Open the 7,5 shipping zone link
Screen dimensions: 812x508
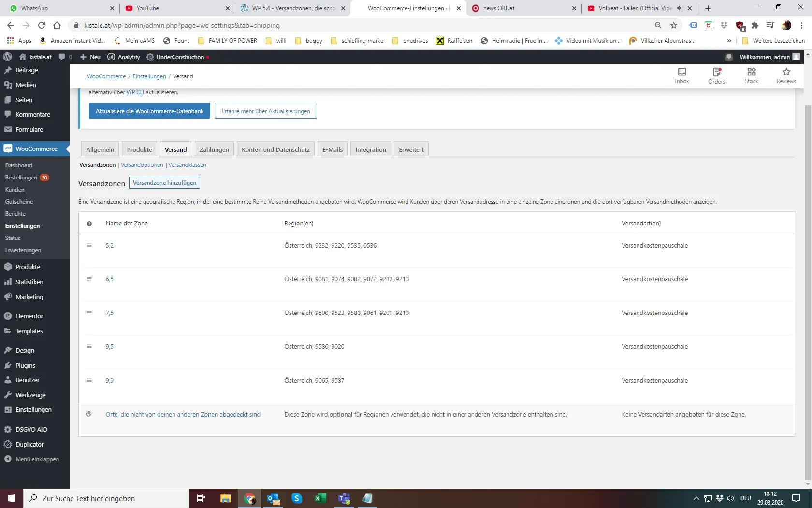(110, 313)
